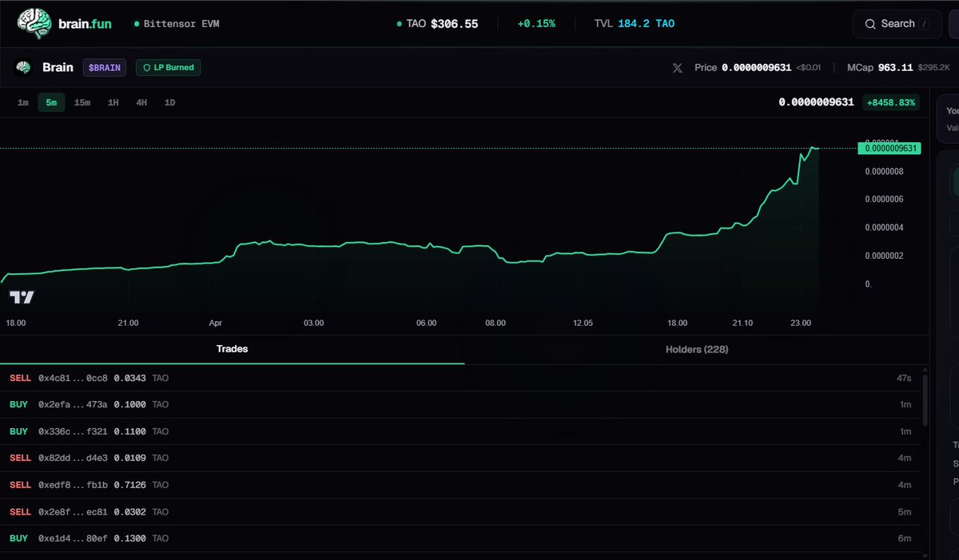
Task: Click address 0x82dd...d4e3 in trades
Action: point(73,458)
